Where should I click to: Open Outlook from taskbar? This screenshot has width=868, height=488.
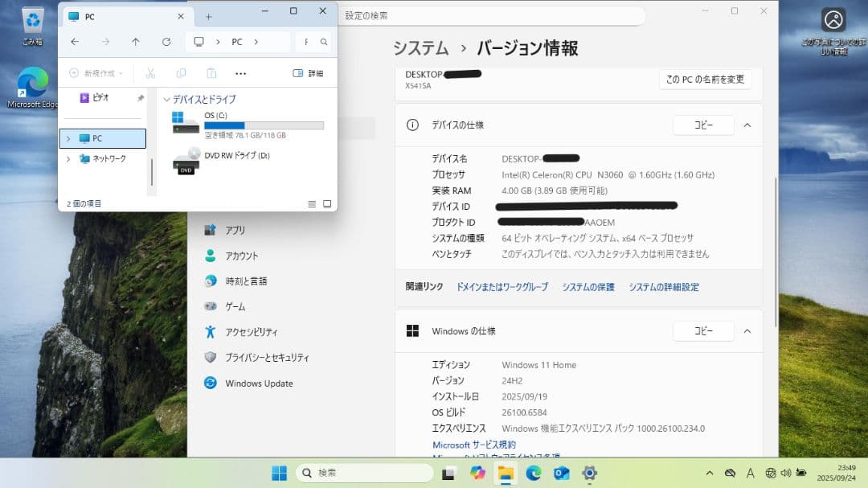(x=561, y=473)
